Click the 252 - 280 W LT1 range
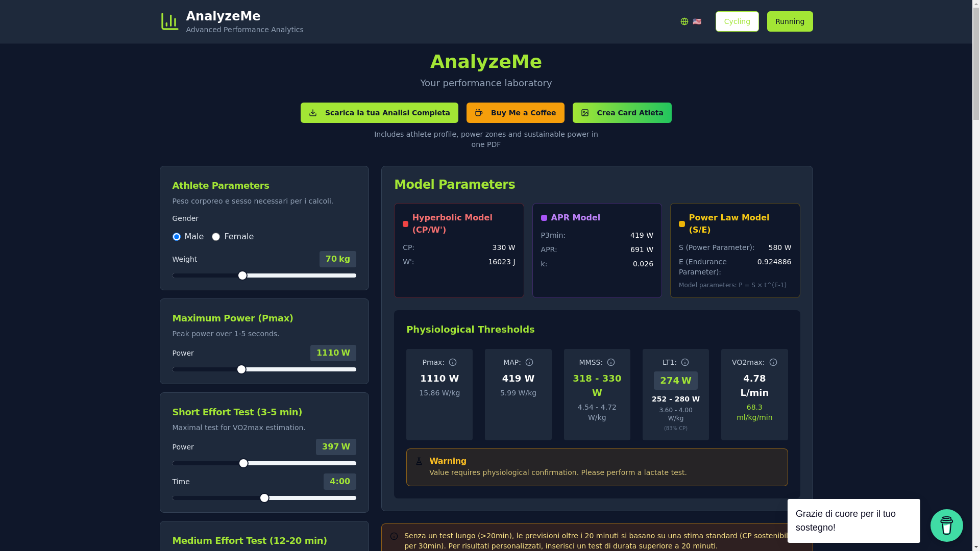Viewport: 980px width, 551px height. pos(676,399)
